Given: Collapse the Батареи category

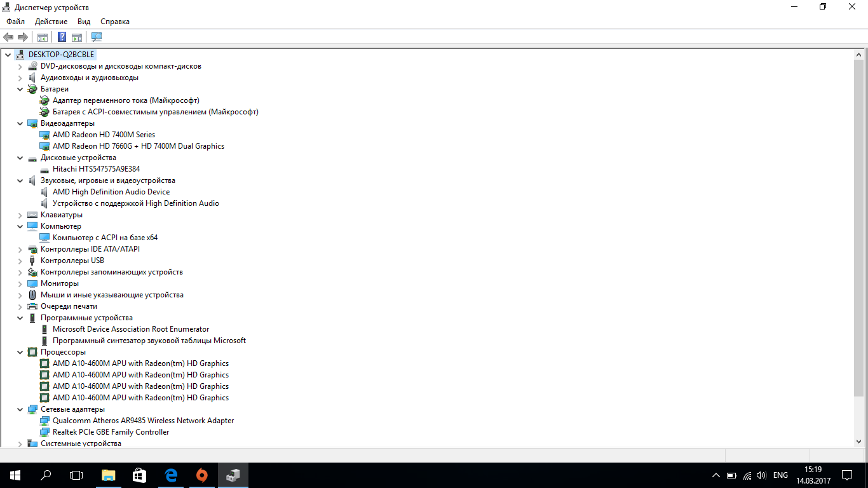Looking at the screenshot, I should tap(20, 89).
